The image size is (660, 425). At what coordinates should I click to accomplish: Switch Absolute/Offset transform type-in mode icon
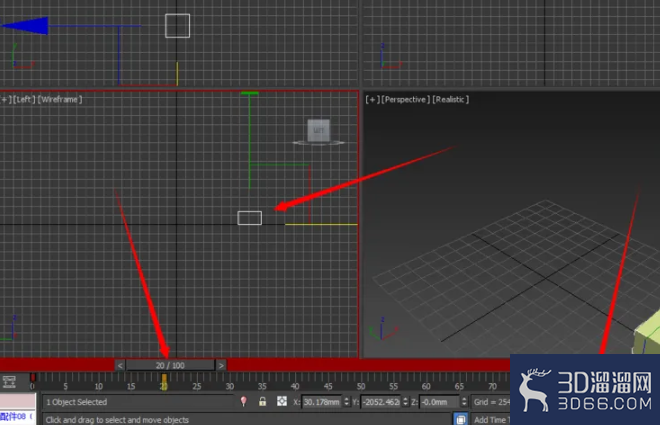pyautogui.click(x=282, y=401)
